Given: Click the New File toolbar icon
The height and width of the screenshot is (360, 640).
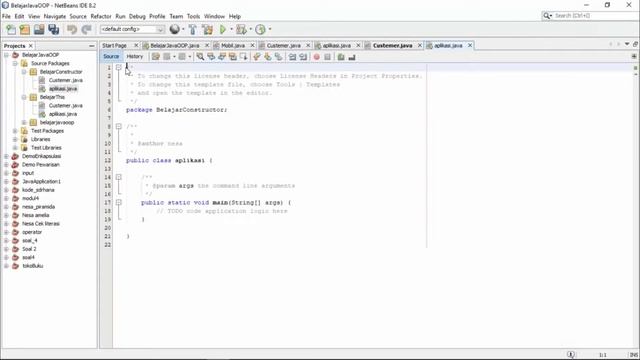Looking at the screenshot, I should coord(11,29).
